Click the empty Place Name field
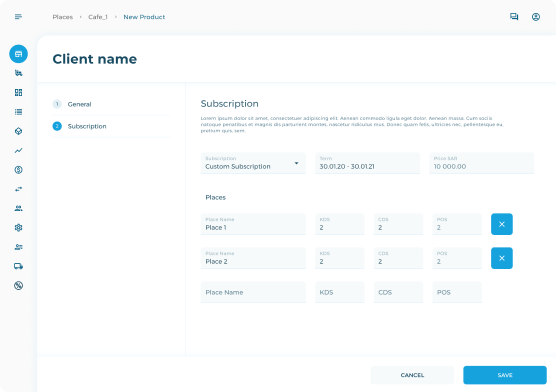Screen dimensions: 556x392 coord(253,292)
